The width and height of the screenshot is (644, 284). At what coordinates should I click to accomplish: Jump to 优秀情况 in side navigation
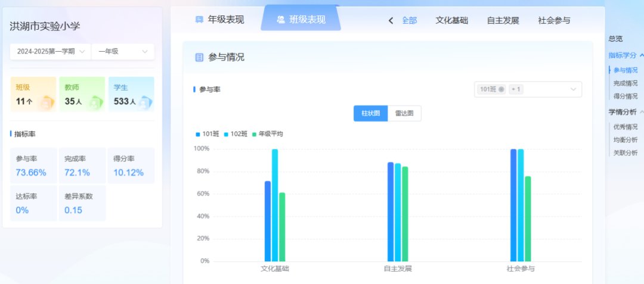(626, 127)
